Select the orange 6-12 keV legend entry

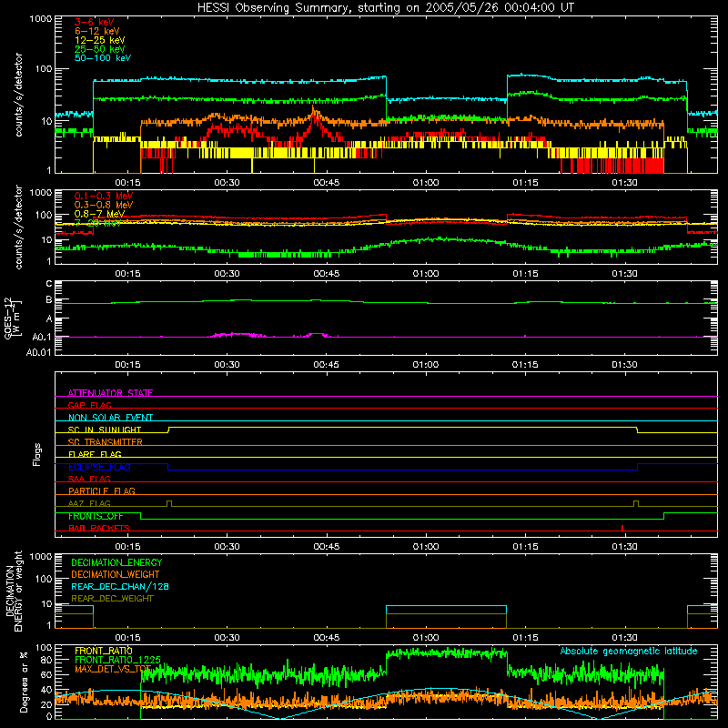[x=97, y=31]
